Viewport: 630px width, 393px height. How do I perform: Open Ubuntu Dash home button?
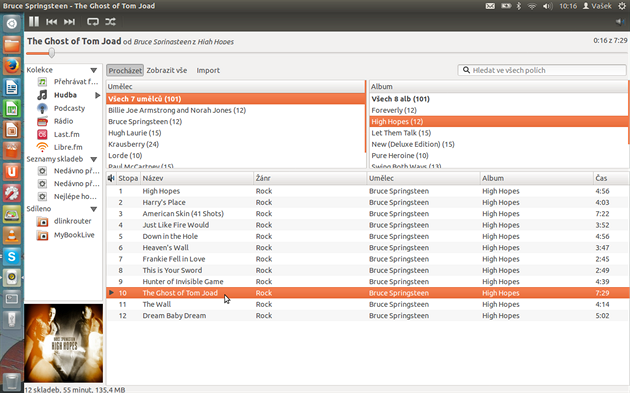pos(12,23)
